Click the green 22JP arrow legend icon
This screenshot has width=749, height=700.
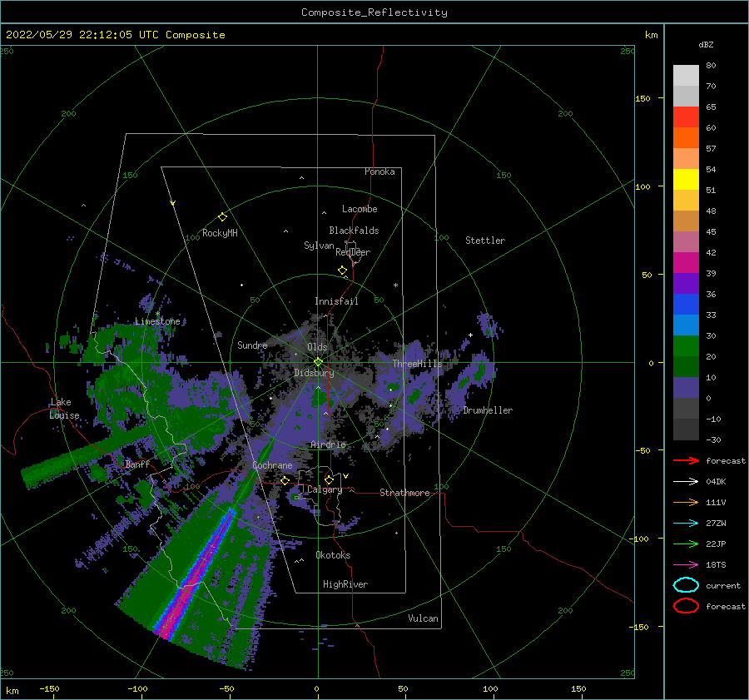pos(686,544)
